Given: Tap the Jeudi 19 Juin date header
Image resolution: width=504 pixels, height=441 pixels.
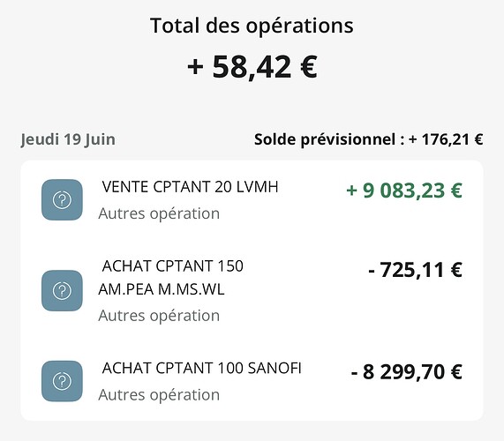Looking at the screenshot, I should 68,139.
